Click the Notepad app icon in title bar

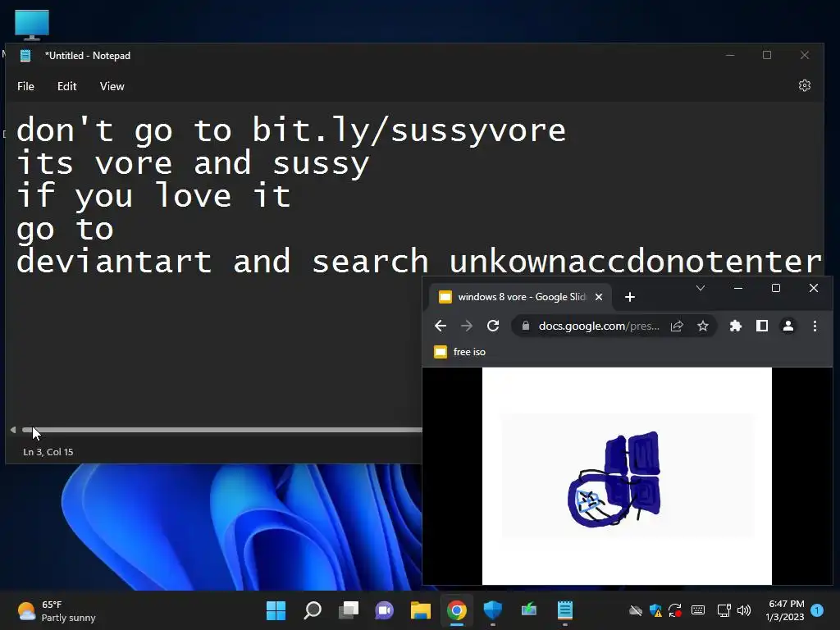click(25, 56)
